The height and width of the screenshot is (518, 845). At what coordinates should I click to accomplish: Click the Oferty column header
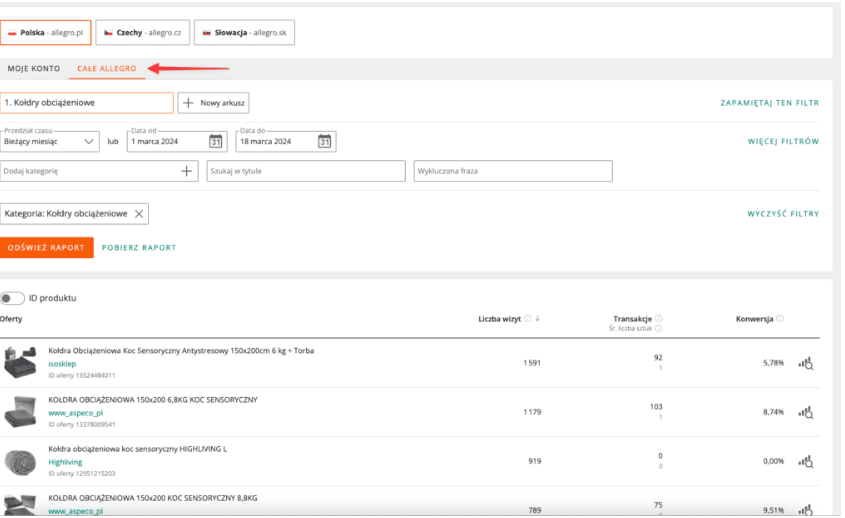coord(11,319)
